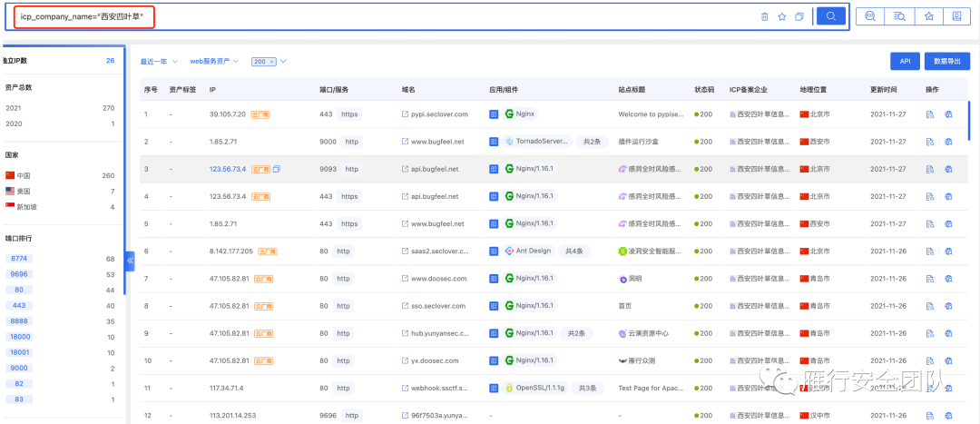Remove the 200 status code filter tag
980x424 pixels.
272,62
